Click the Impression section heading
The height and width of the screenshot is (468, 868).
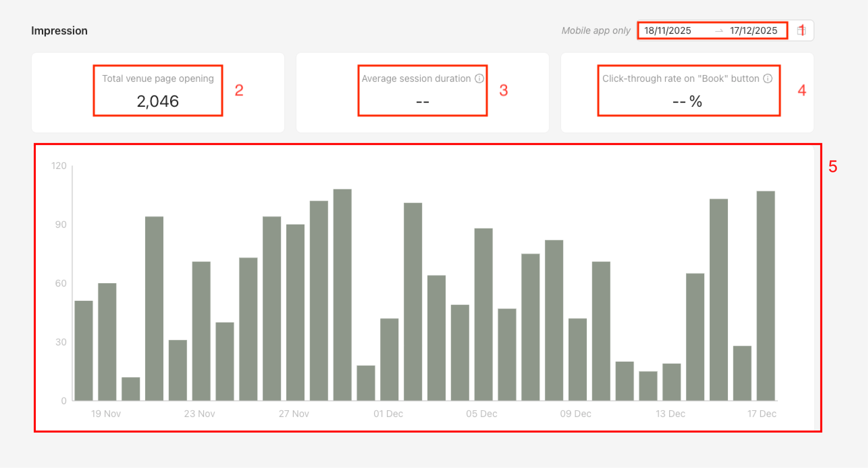pos(59,30)
